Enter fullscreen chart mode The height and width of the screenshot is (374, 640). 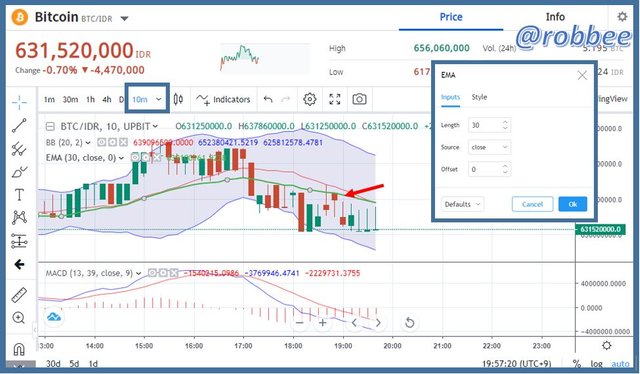(335, 99)
